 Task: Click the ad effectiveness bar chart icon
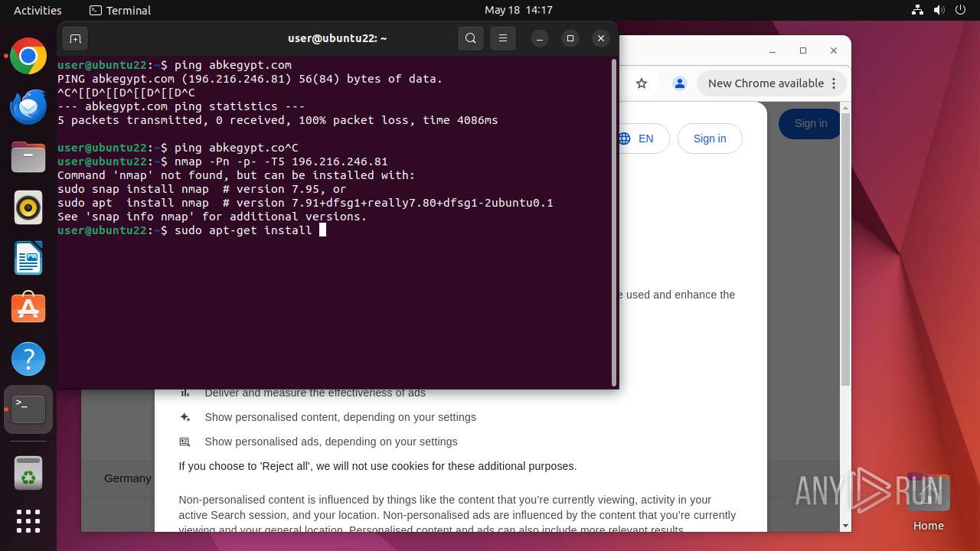point(185,393)
